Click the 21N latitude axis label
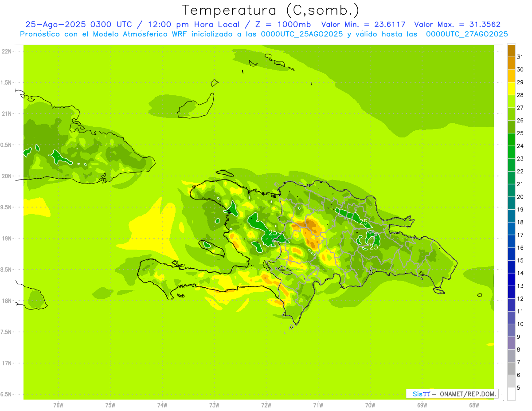 point(7,114)
